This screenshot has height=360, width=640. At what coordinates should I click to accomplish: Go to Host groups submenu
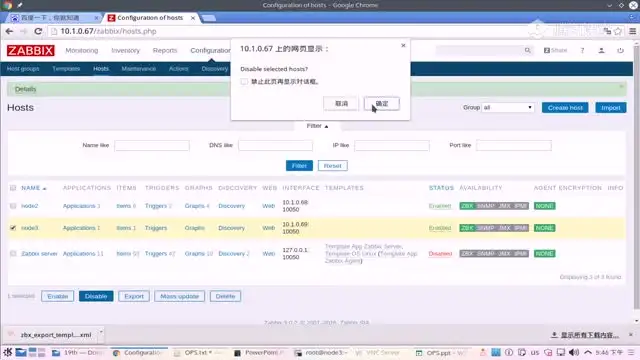pyautogui.click(x=23, y=69)
